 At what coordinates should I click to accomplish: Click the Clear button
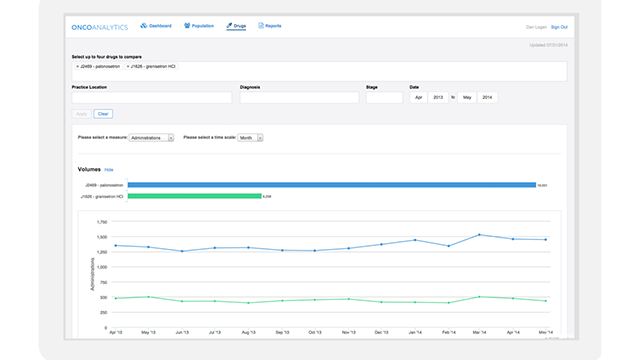pyautogui.click(x=103, y=114)
